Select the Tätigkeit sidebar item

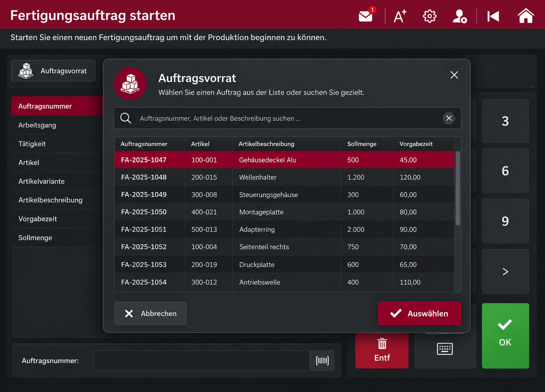click(57, 144)
